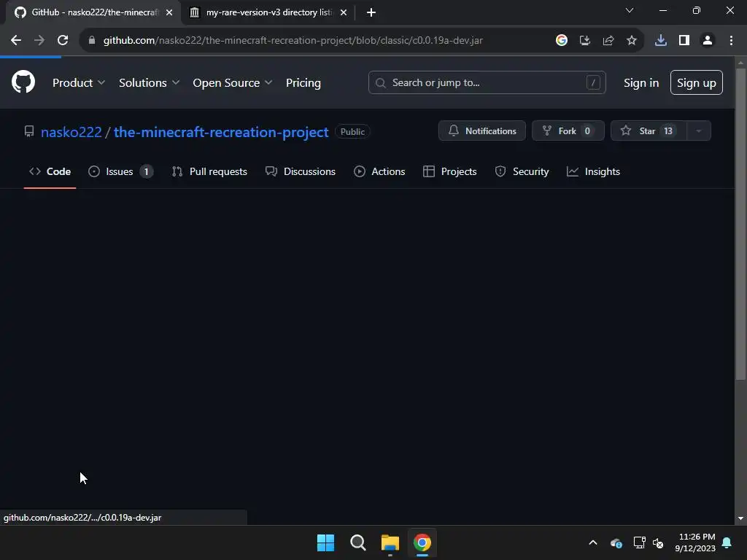
Task: Open the Code tab
Action: click(50, 171)
